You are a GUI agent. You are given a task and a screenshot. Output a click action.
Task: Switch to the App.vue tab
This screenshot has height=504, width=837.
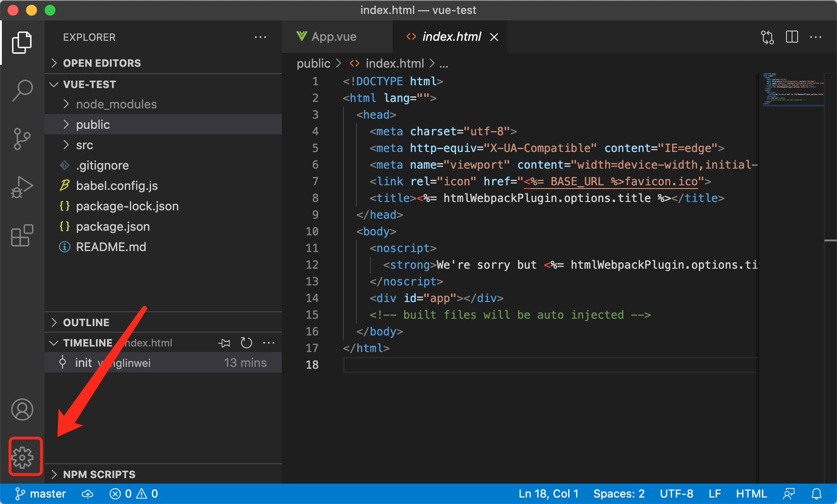click(337, 37)
